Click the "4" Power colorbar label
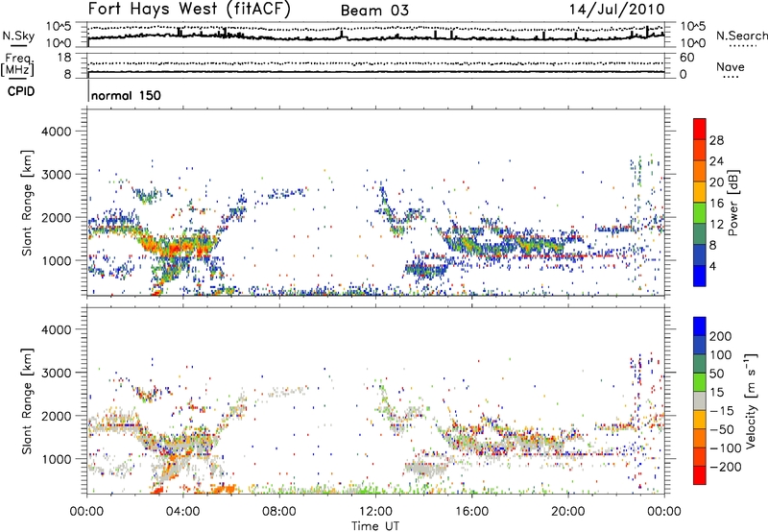The width and height of the screenshot is (768, 532). click(x=712, y=266)
